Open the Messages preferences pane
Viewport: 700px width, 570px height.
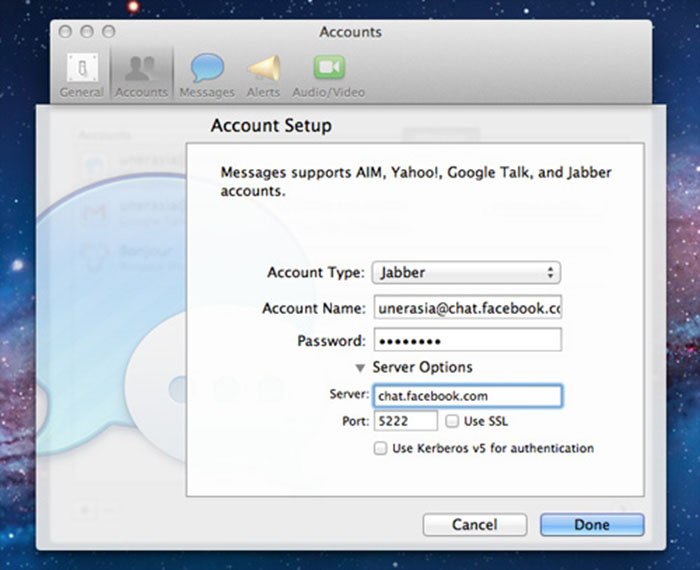207,75
